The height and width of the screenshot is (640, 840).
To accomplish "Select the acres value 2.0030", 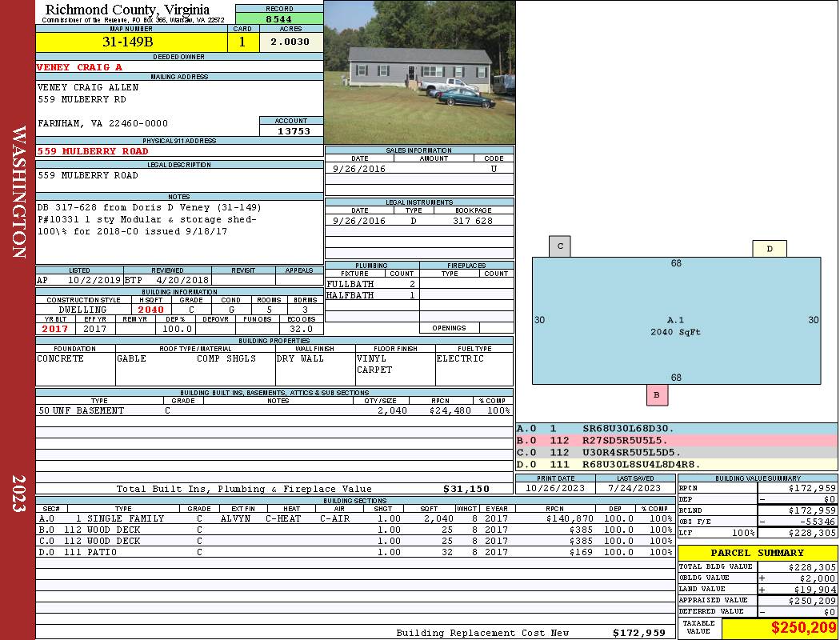I will [290, 42].
